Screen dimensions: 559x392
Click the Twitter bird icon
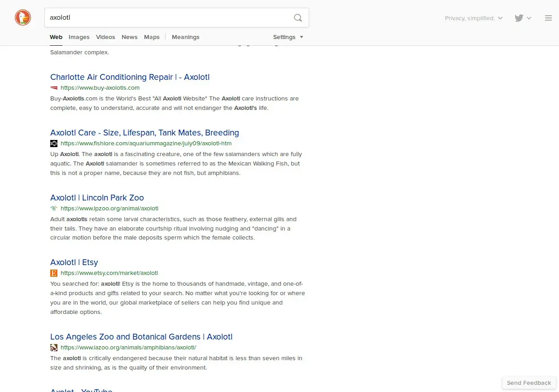click(519, 18)
